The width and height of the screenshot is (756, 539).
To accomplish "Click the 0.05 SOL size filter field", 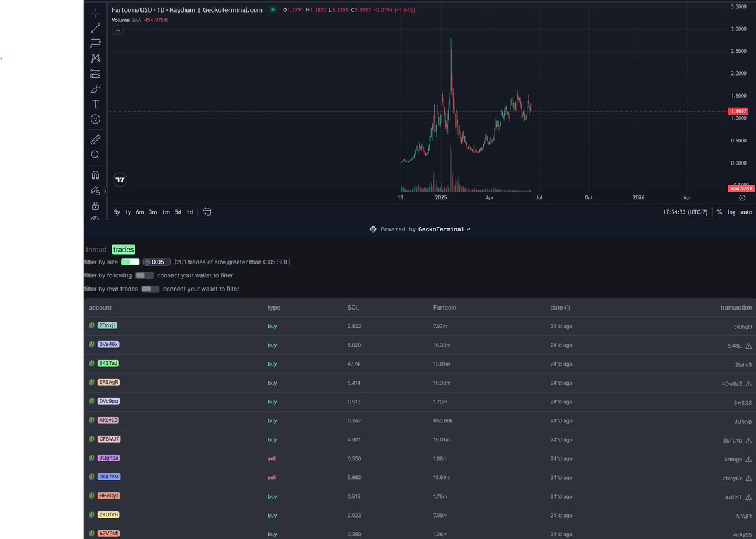I will click(156, 262).
